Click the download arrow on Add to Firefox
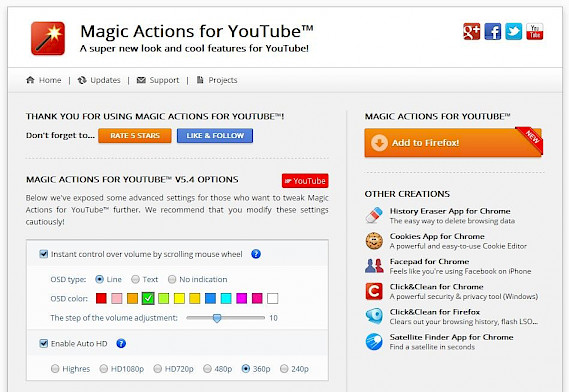Viewport: 569px width, 392px height. [x=379, y=143]
